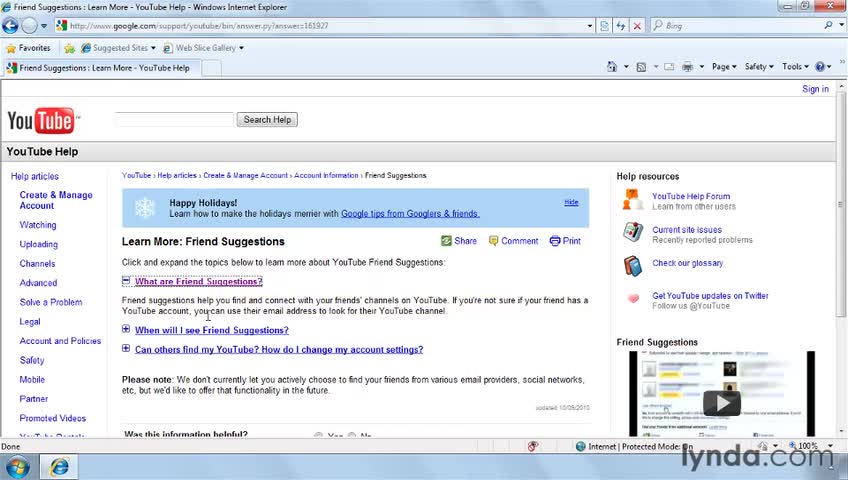Hide the Happy Holidays banner
Viewport: 848px width, 480px height.
click(x=571, y=202)
